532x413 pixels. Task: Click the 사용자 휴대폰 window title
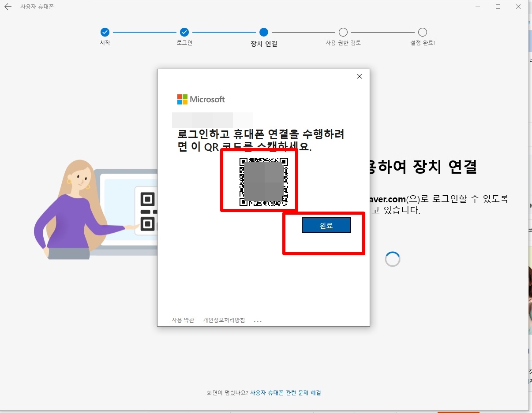click(37, 7)
